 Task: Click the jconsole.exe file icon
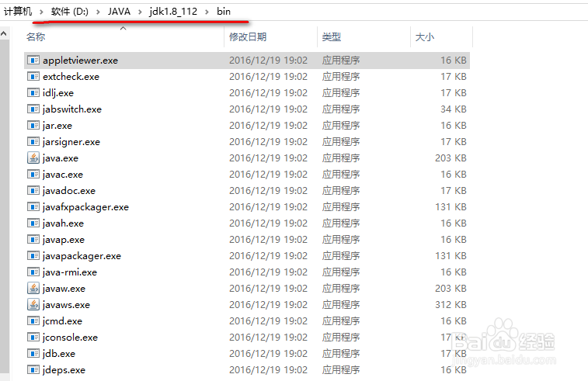(33, 338)
